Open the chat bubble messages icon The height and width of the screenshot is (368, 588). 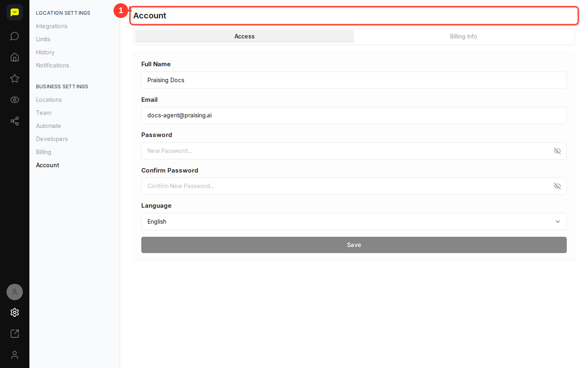[15, 36]
